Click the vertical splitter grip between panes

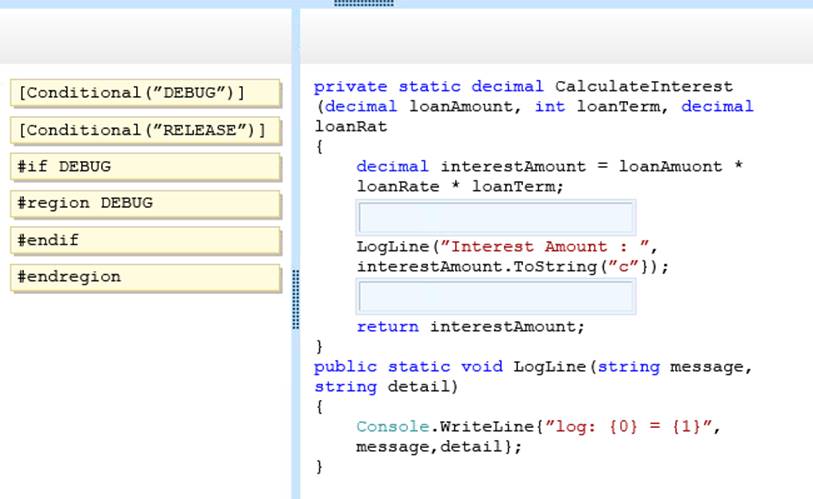(296, 299)
